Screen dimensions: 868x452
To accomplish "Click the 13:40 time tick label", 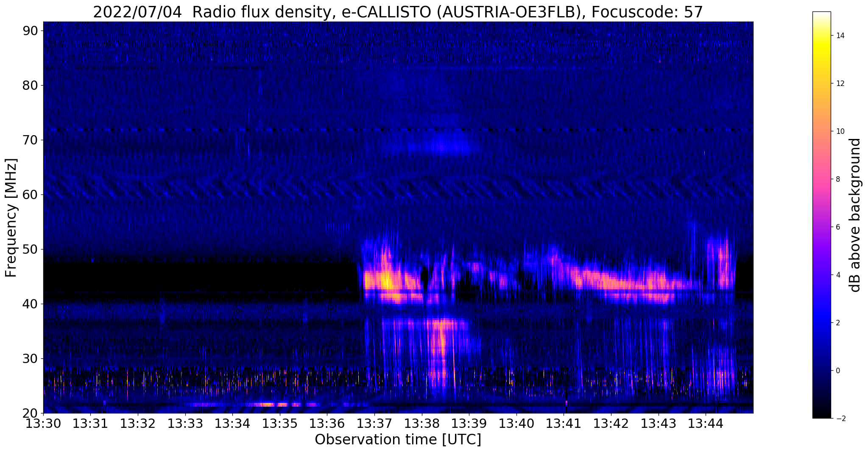I will click(x=516, y=424).
